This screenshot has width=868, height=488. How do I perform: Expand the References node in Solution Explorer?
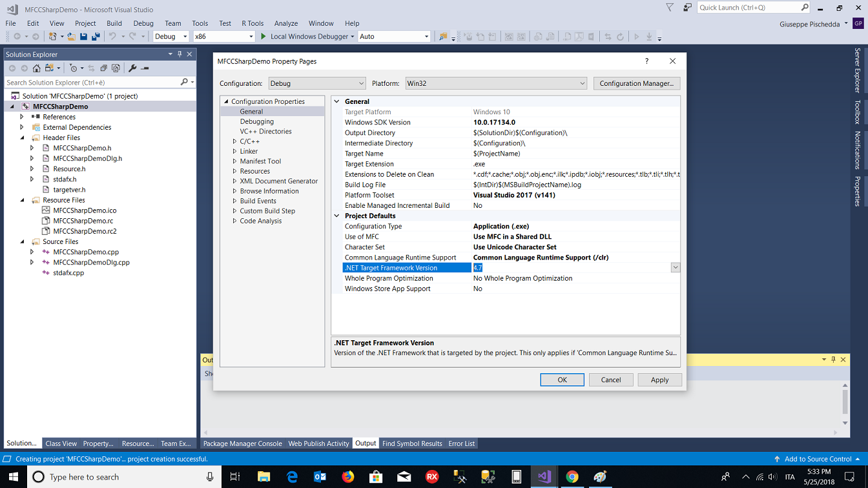coord(22,117)
